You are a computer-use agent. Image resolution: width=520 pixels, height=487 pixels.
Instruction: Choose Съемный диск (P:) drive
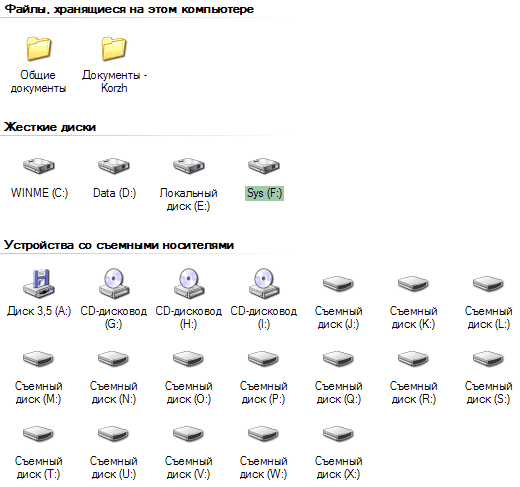point(264,378)
